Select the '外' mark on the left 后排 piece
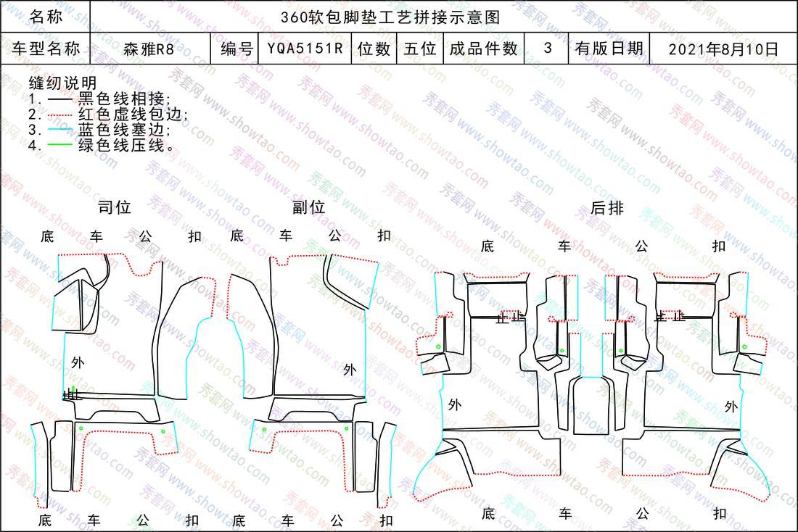Viewport: 798px width, 532px height. click(x=454, y=405)
